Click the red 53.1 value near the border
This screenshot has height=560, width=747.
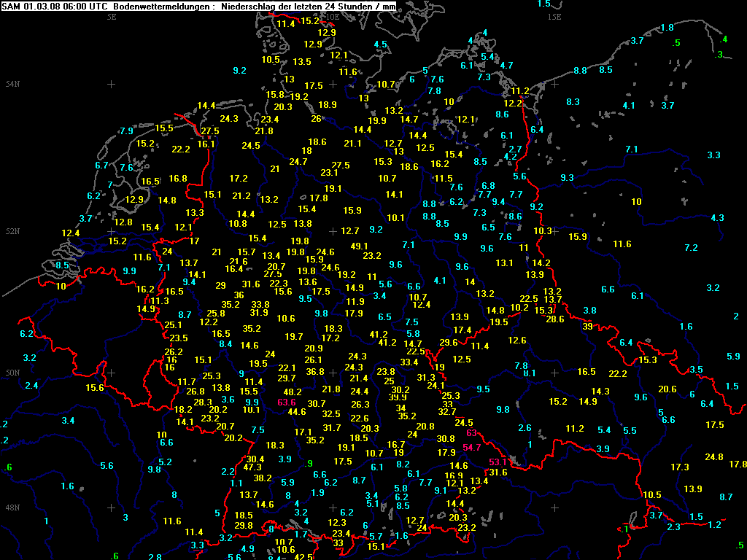click(498, 462)
